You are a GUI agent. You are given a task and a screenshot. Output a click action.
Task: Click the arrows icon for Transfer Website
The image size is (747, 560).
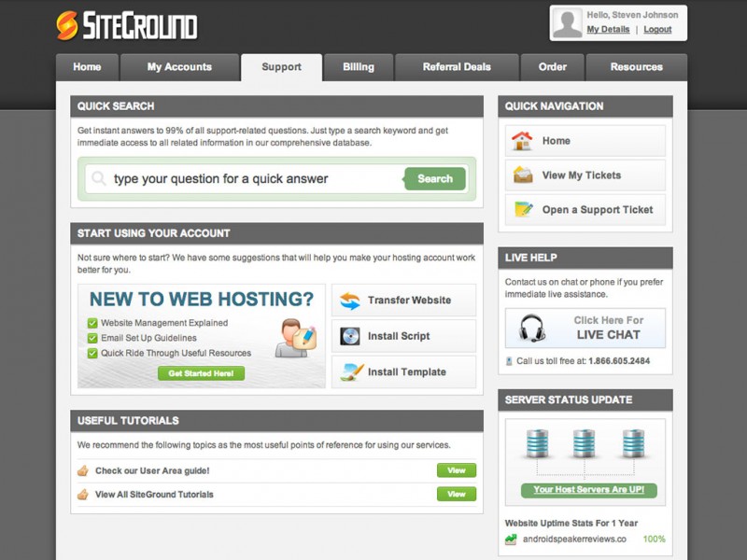click(350, 301)
